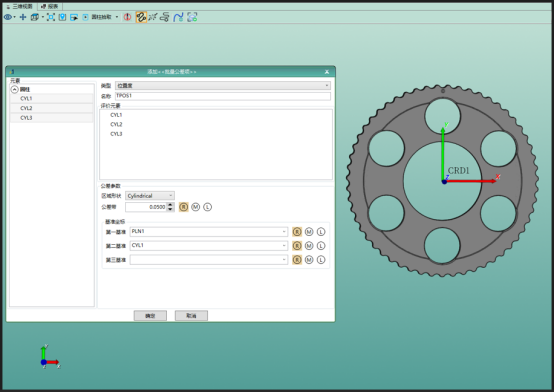Increase tolerance with the up stepper arrow

170,205
